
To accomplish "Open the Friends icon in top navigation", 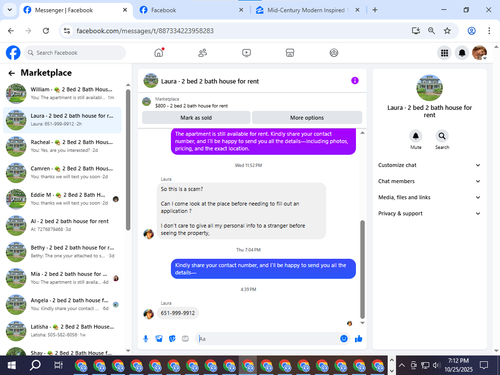I will 202,53.
